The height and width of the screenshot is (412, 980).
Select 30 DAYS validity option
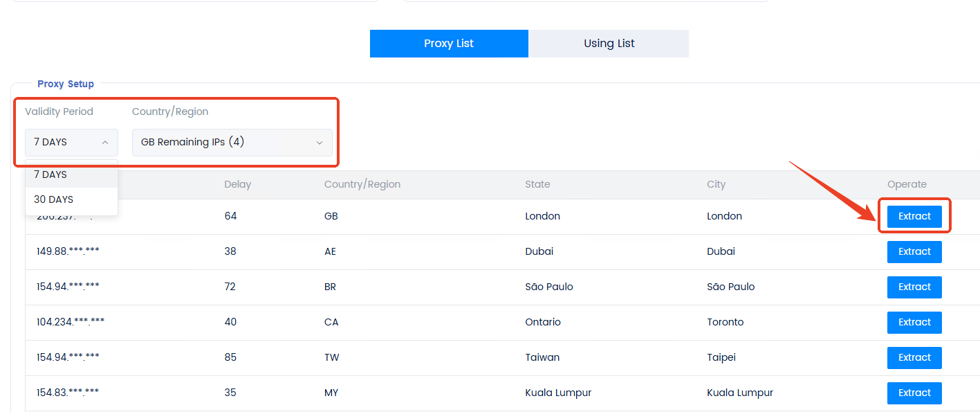(x=53, y=199)
